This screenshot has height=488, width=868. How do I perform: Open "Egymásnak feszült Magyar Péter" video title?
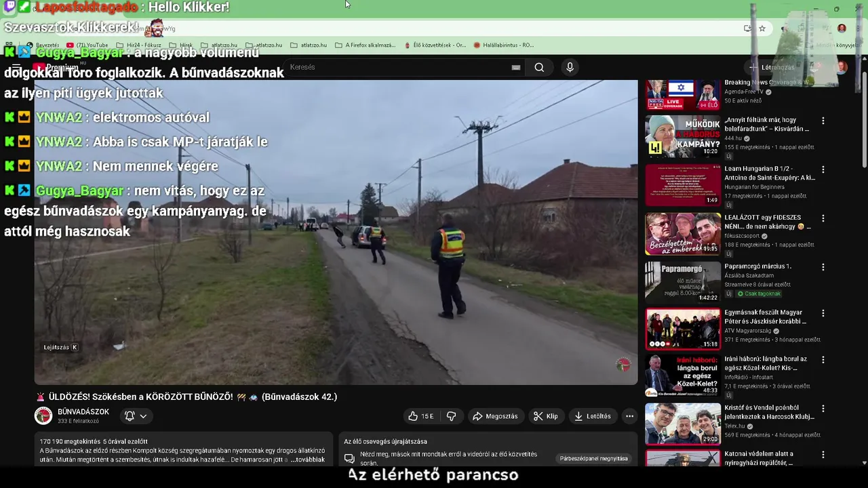766,317
